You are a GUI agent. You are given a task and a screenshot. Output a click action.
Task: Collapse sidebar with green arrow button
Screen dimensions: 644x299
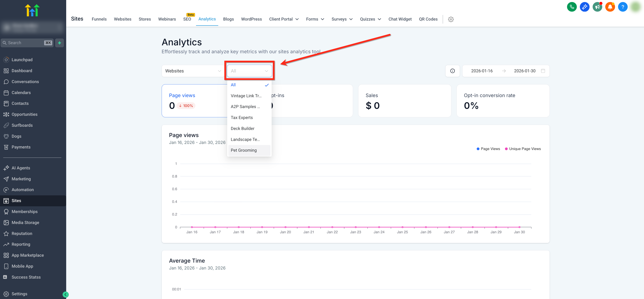pyautogui.click(x=66, y=294)
